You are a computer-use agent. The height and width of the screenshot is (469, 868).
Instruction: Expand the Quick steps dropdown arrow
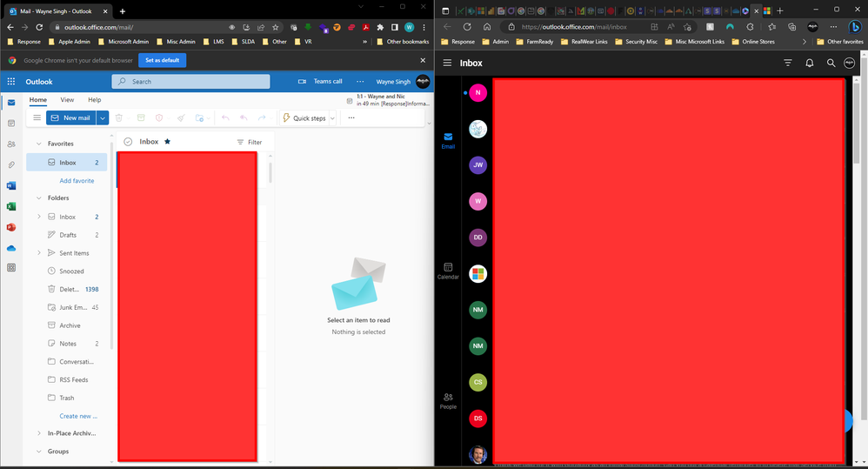click(333, 118)
